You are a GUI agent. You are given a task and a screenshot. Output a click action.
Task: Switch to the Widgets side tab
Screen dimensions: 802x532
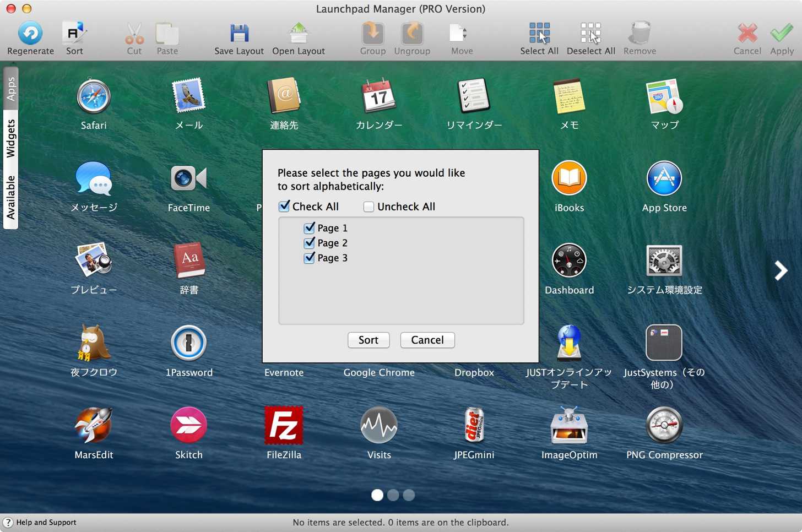(x=10, y=139)
